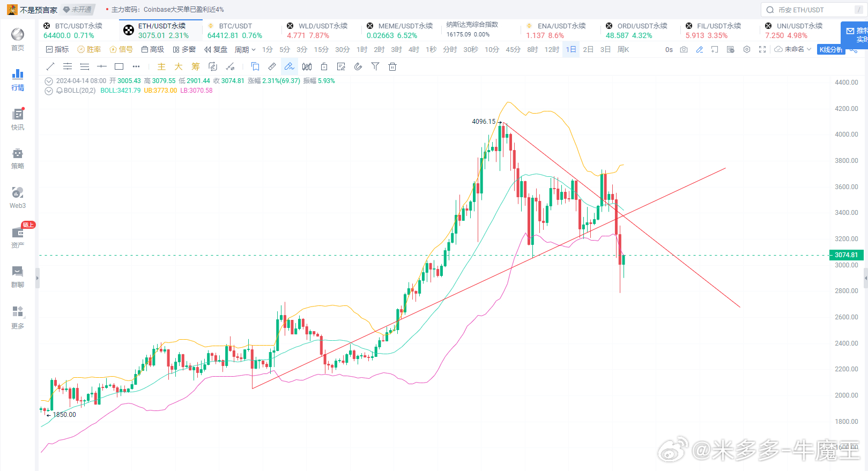This screenshot has height=471, width=868.
Task: Click the blue pencil edit icon
Action: click(x=699, y=49)
